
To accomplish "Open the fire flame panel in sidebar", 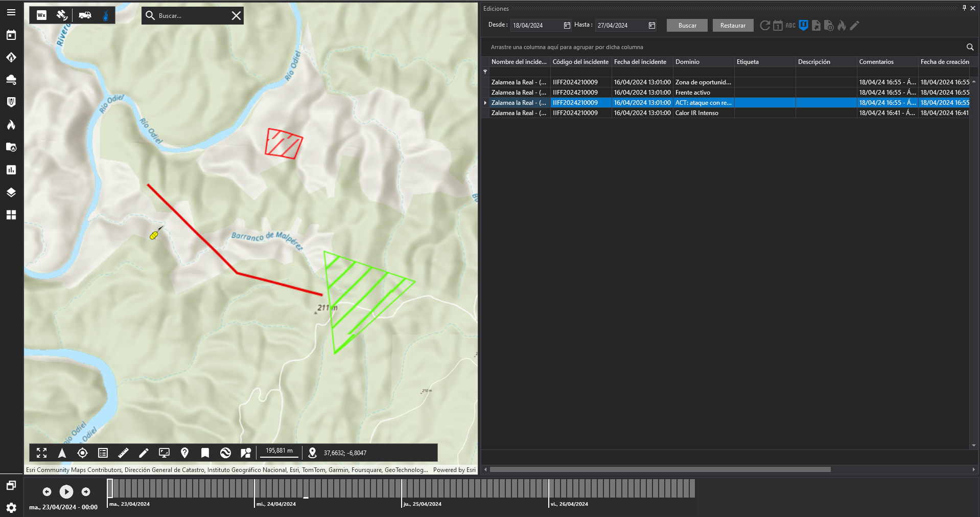I will pos(11,125).
